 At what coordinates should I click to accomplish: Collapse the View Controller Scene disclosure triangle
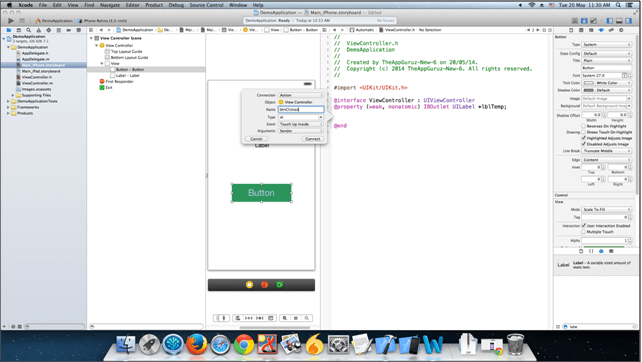(91, 38)
